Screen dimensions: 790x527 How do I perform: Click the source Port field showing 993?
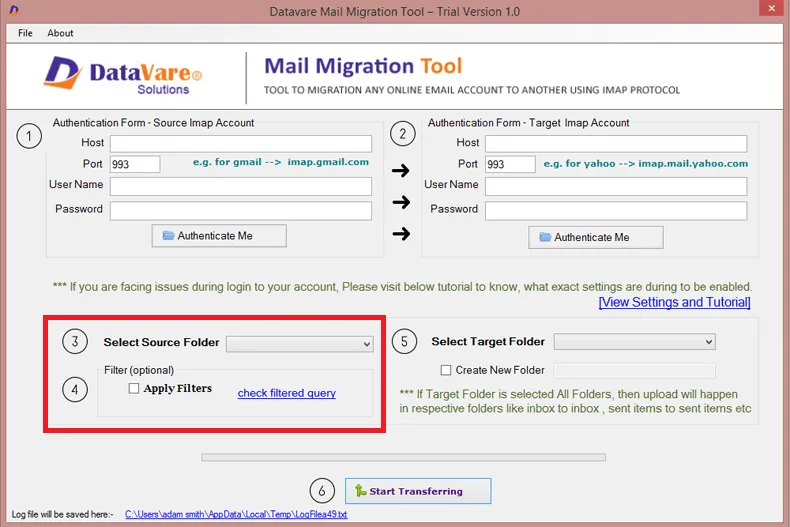click(x=135, y=164)
